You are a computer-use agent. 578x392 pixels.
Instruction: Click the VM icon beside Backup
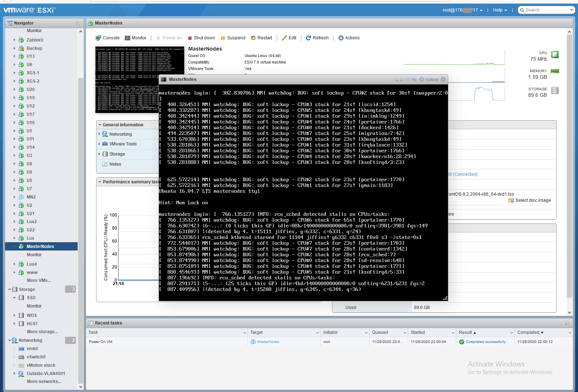21,48
